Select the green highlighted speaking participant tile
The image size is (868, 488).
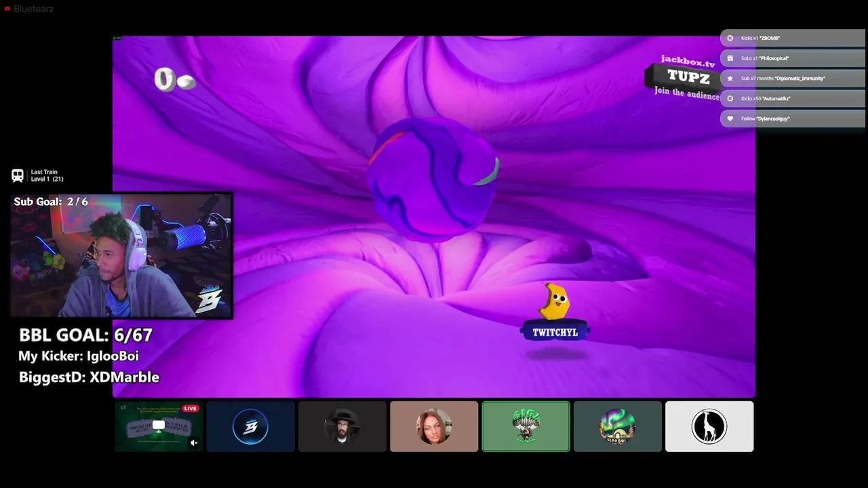click(526, 426)
